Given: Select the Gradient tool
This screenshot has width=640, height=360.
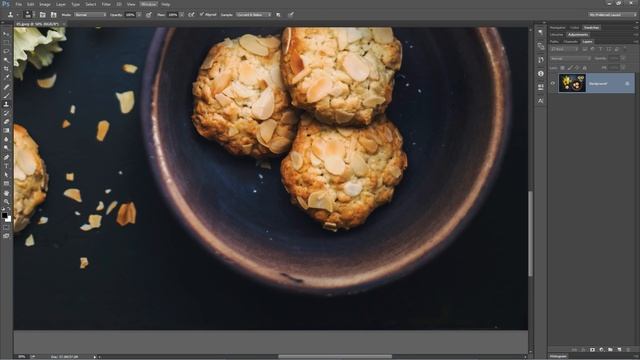Looking at the screenshot, I should 6,131.
